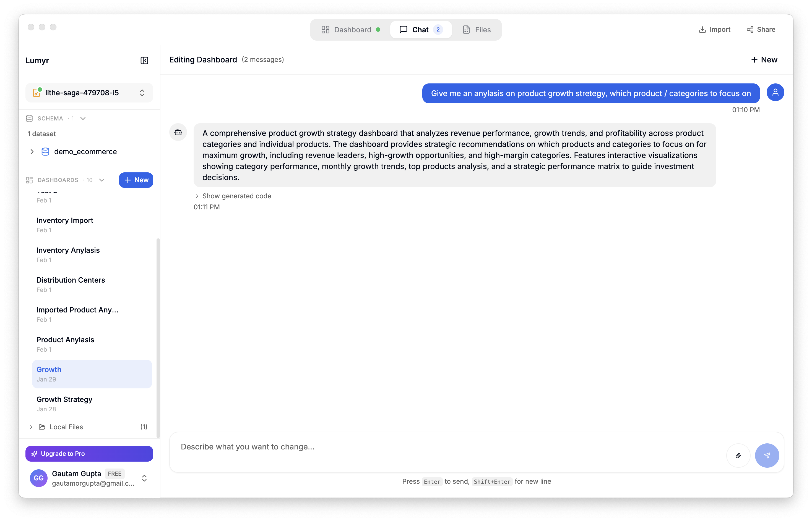Viewport: 812px width, 521px height.
Task: Click the user avatar beside the sent message
Action: 775,92
